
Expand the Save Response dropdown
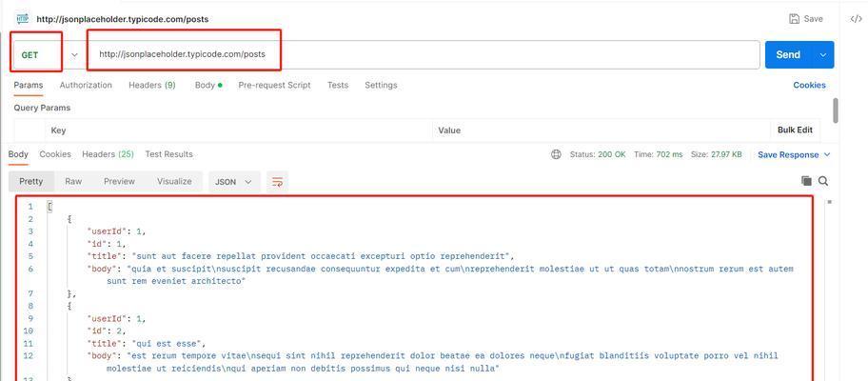(827, 155)
